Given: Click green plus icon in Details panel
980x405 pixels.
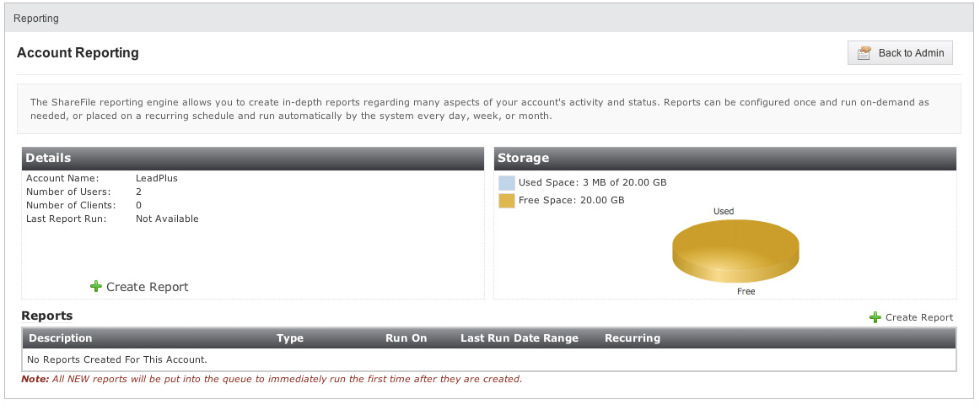Looking at the screenshot, I should (95, 286).
